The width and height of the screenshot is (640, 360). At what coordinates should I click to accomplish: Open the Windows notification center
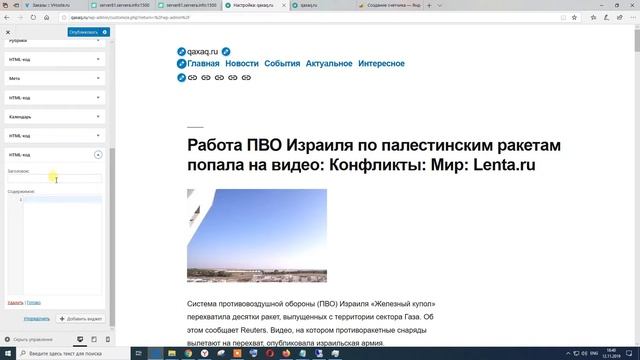[629, 353]
